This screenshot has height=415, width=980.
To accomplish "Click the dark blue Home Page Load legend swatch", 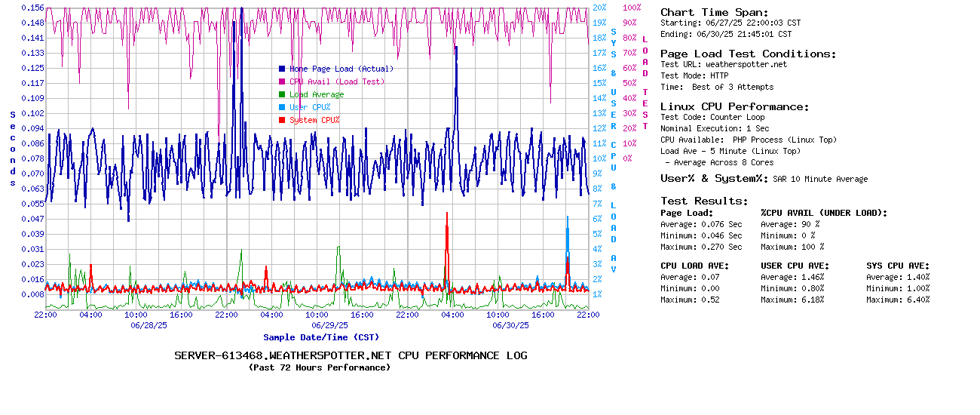I will pyautogui.click(x=282, y=69).
